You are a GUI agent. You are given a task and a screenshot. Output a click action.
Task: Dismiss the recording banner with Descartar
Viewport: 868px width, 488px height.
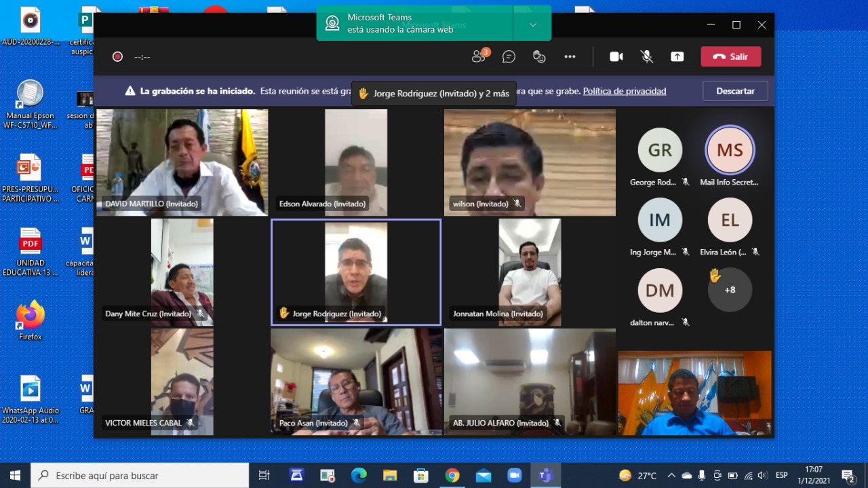point(735,91)
